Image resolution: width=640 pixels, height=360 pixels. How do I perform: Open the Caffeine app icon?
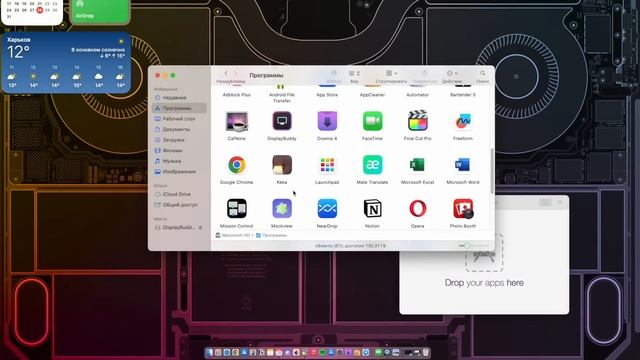237,121
